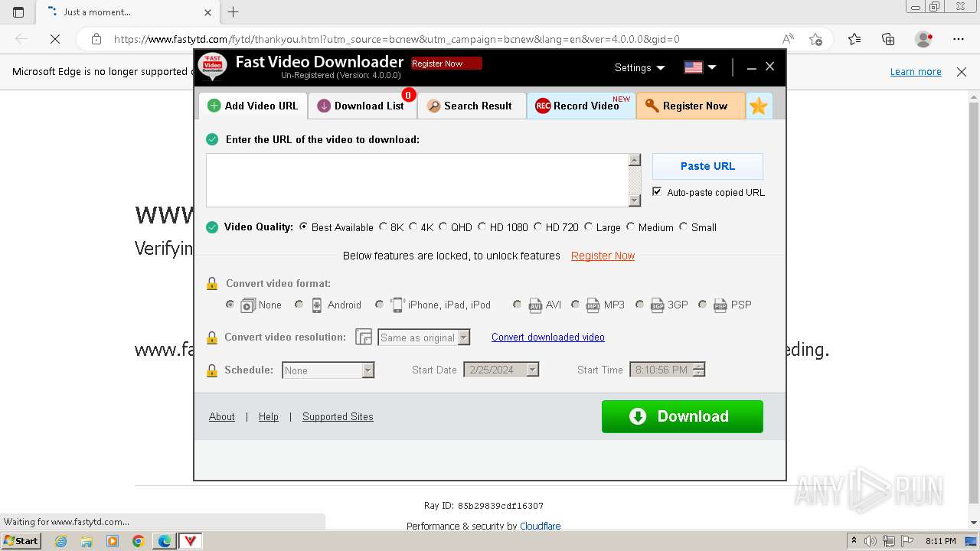Click the Convert downloaded video link
The image size is (980, 551).
pyautogui.click(x=548, y=337)
